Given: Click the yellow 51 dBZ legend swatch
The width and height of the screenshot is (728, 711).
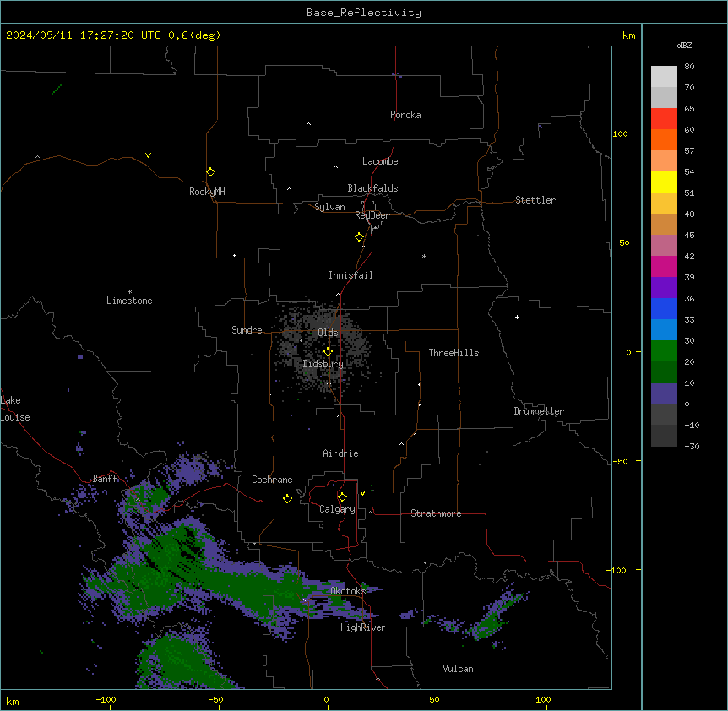Looking at the screenshot, I should (x=664, y=182).
